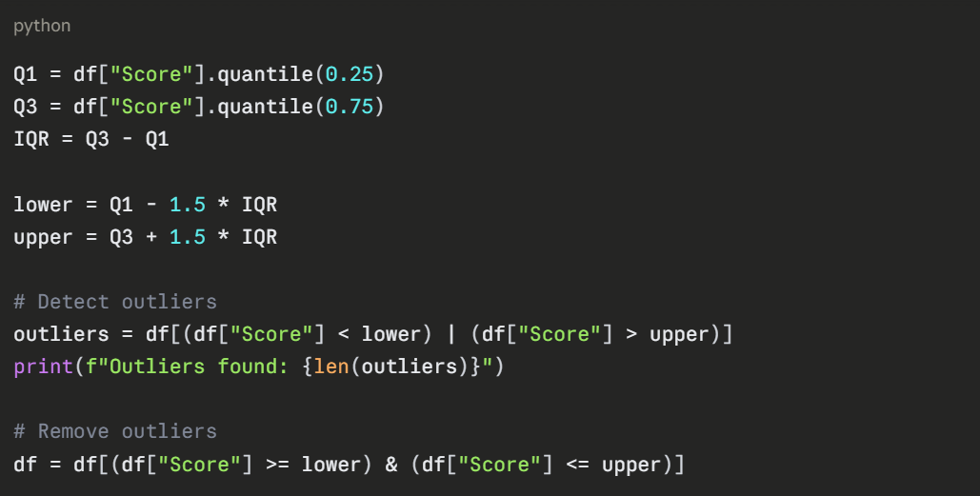Click the 1.5 multiplier in the lower line
980x496 pixels.
click(x=187, y=205)
